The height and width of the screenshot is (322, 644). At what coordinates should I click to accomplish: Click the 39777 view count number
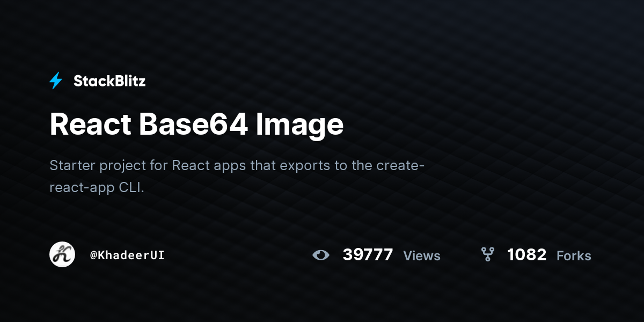coord(368,254)
